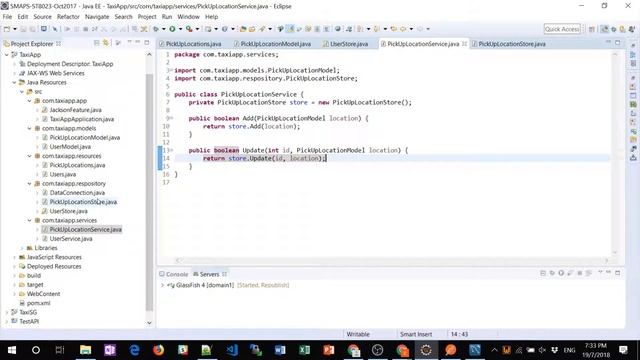
Task: Open the Debug button dropdown arrow
Action: tap(164, 29)
